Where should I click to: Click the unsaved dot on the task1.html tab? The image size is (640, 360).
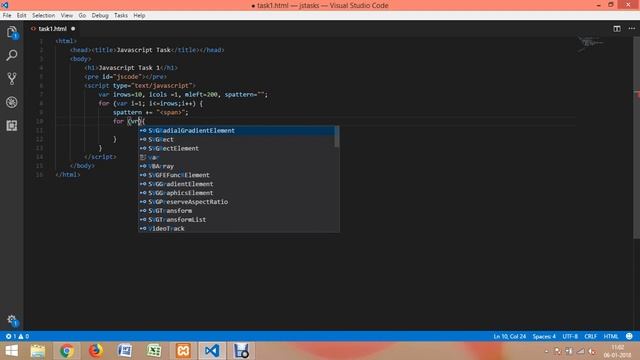click(x=73, y=29)
